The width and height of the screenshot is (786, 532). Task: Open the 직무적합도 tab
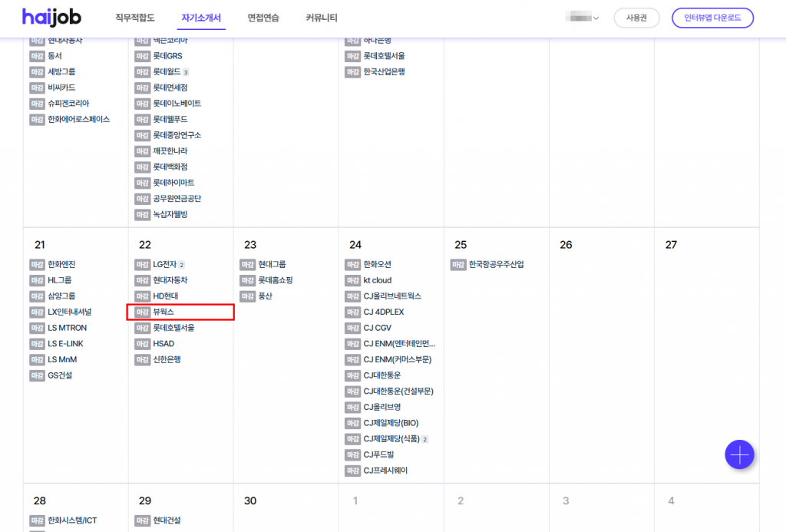(x=135, y=18)
